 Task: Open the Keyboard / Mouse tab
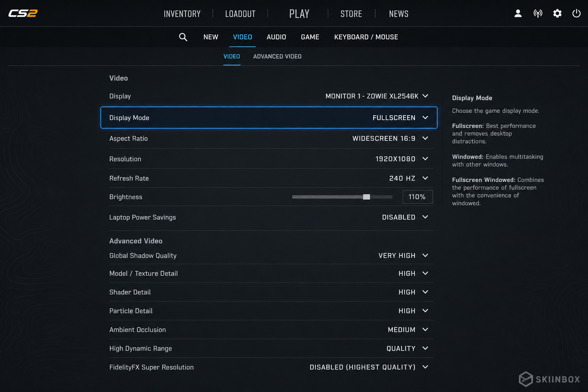coord(366,37)
